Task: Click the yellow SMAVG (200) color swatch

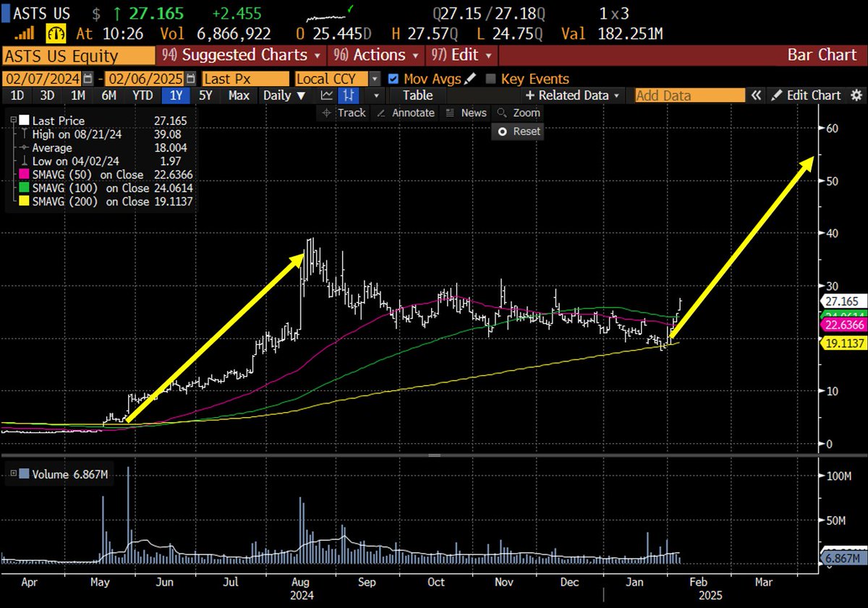Action: [x=25, y=202]
